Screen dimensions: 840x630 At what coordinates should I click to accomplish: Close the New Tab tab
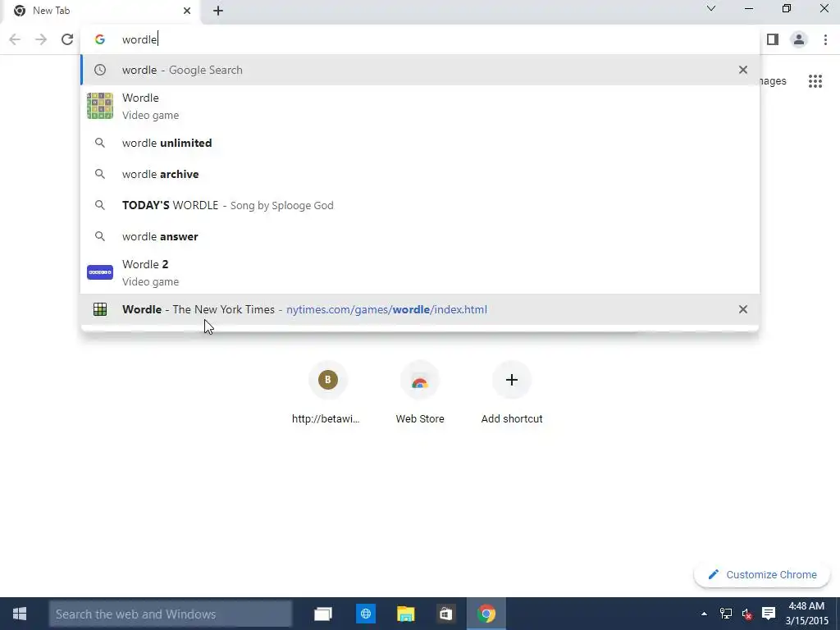click(x=187, y=11)
